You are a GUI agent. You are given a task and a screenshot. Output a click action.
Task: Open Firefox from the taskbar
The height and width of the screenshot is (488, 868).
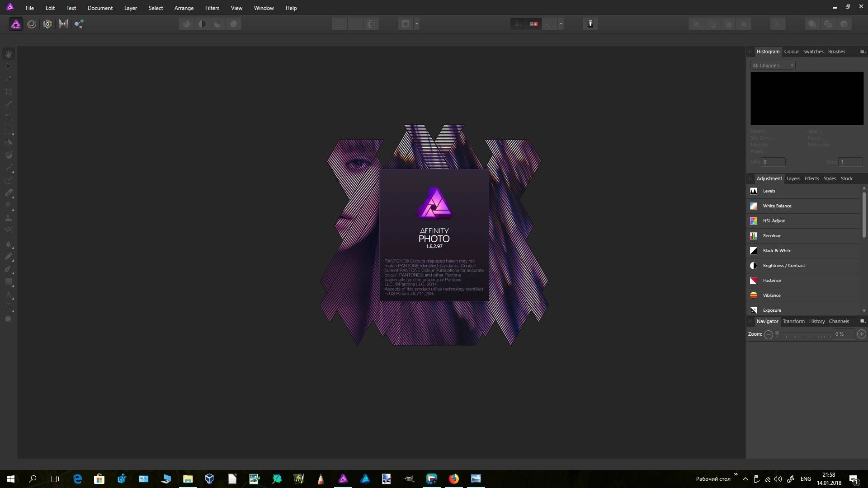(x=453, y=479)
